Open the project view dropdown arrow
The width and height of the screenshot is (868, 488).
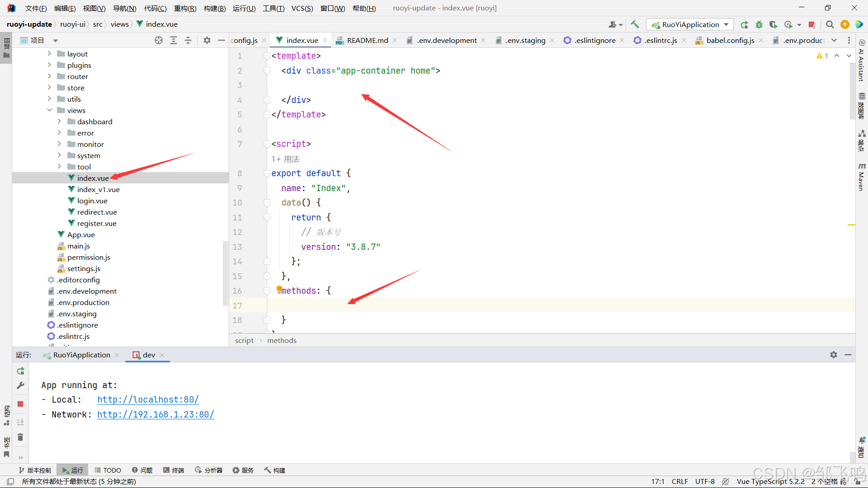point(56,41)
